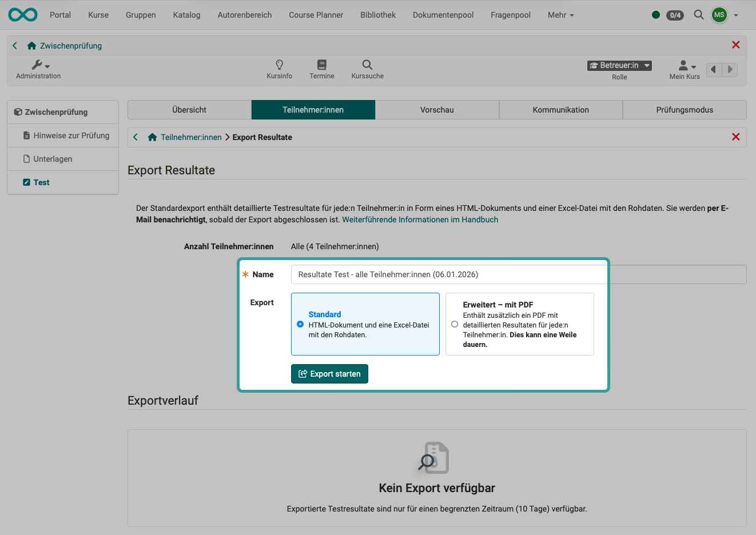The image size is (756, 535).
Task: Switch to the Vorschau tab
Action: pyautogui.click(x=437, y=109)
